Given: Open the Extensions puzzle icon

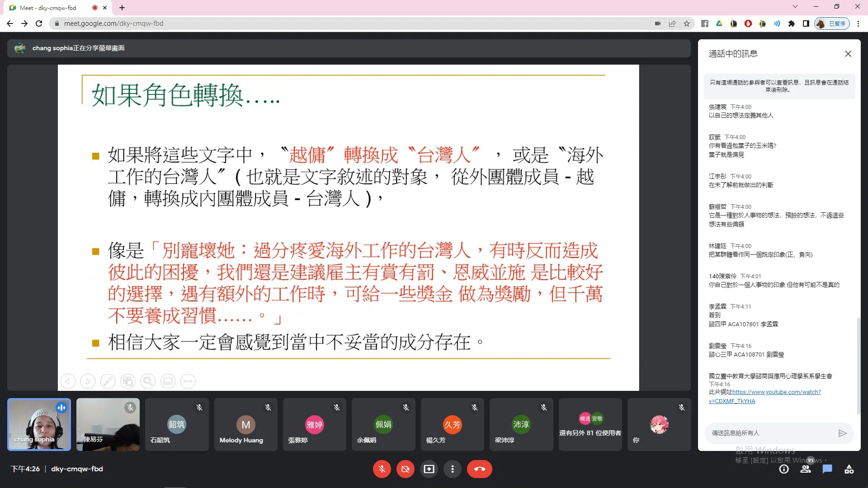Looking at the screenshot, I should coord(792,23).
